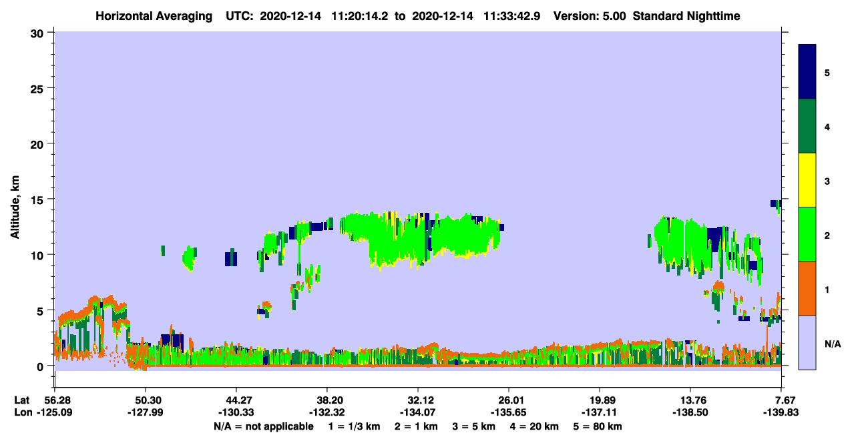This screenshot has height=445, width=868.
Task: Click the 'Altitude, km' axis label
Action: click(15, 205)
